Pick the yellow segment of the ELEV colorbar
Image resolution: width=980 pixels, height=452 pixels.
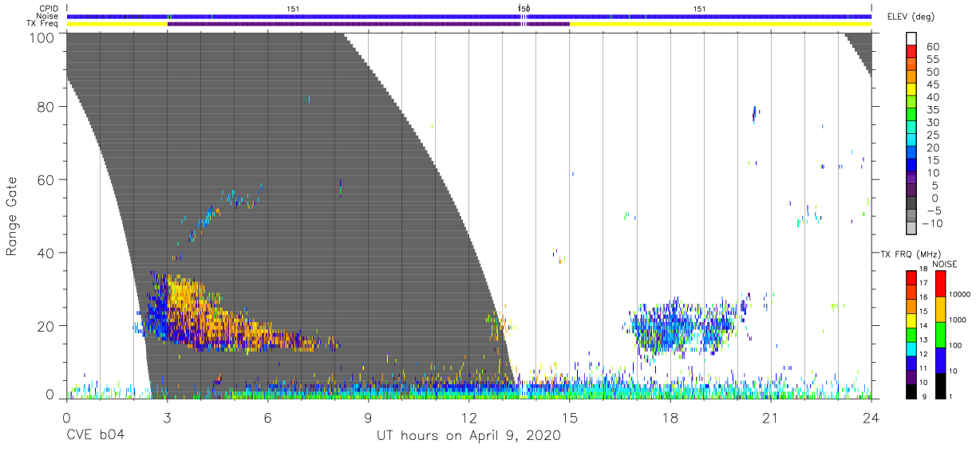(x=911, y=91)
